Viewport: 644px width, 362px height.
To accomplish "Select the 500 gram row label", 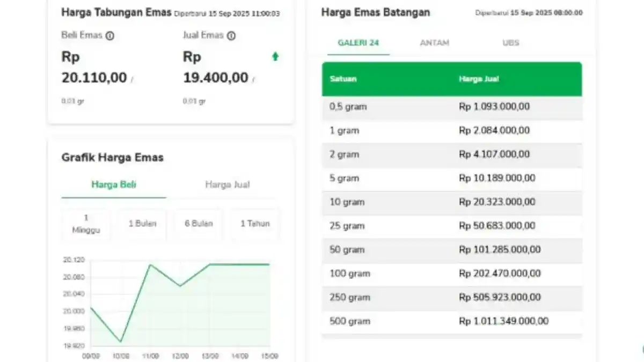I will (x=350, y=321).
